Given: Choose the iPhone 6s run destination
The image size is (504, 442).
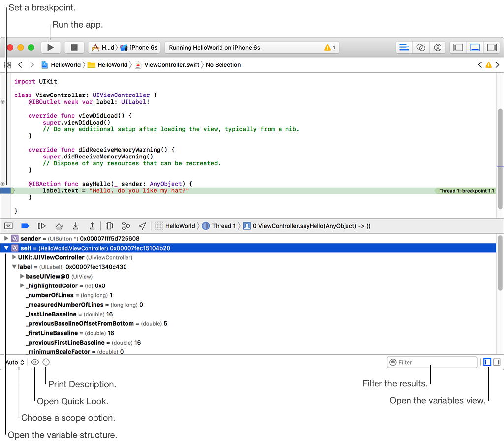Looking at the screenshot, I should (139, 48).
